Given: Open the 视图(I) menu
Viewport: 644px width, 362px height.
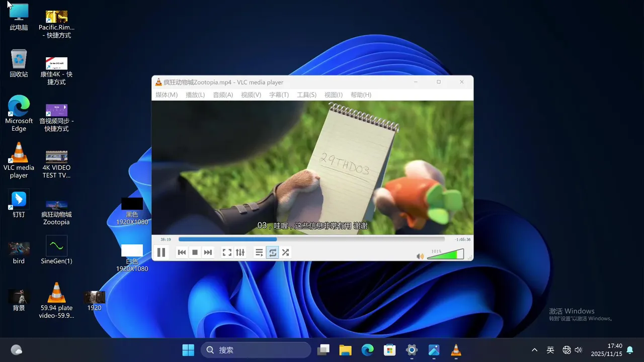Looking at the screenshot, I should coord(334,95).
